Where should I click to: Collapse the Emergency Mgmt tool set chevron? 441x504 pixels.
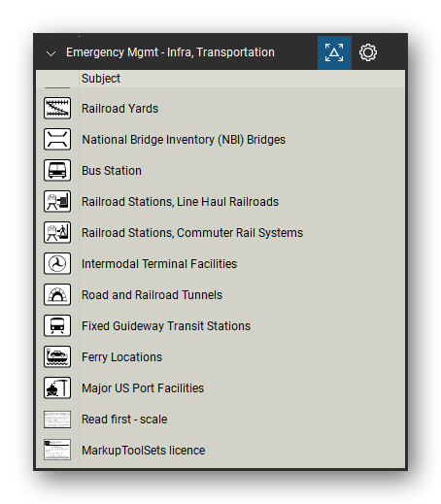(51, 53)
